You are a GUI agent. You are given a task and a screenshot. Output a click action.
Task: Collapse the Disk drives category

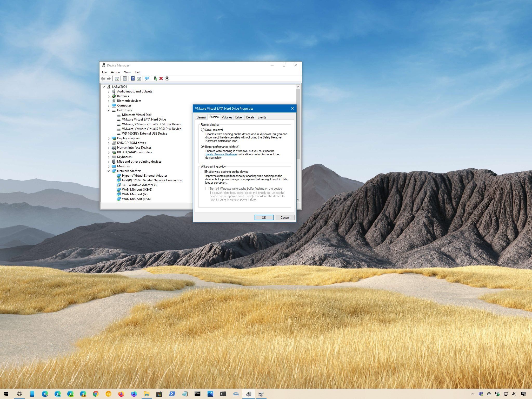(x=109, y=110)
